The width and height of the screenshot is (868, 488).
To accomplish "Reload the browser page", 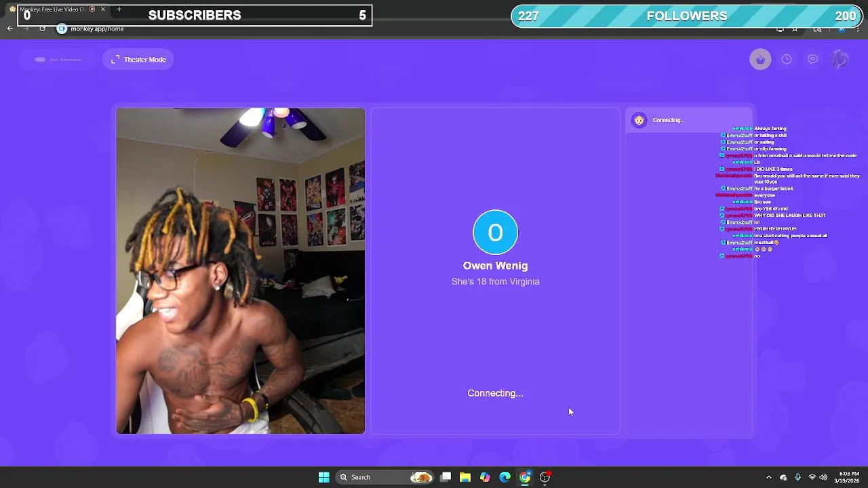I will (42, 28).
